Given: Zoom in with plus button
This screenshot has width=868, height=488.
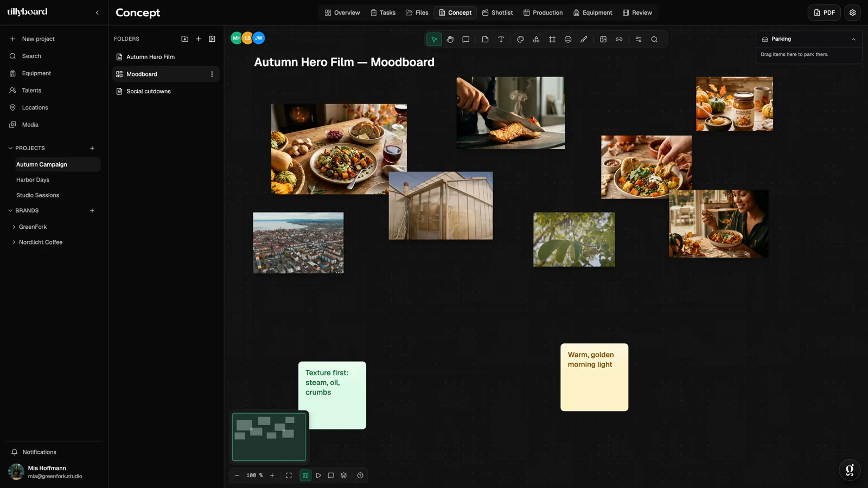Looking at the screenshot, I should click(272, 476).
